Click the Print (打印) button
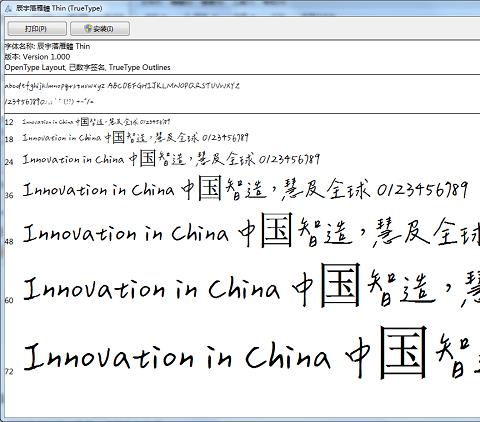Image resolution: width=480 pixels, height=422 pixels. [x=37, y=29]
